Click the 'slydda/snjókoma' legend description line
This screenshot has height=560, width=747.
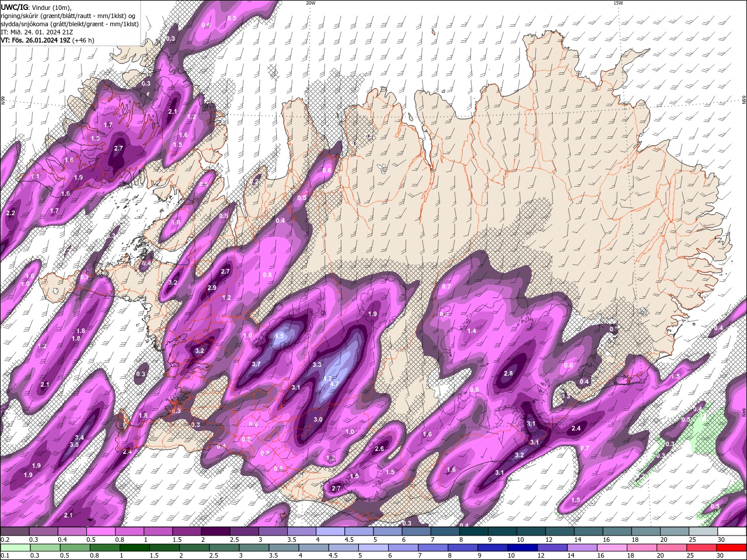point(69,24)
